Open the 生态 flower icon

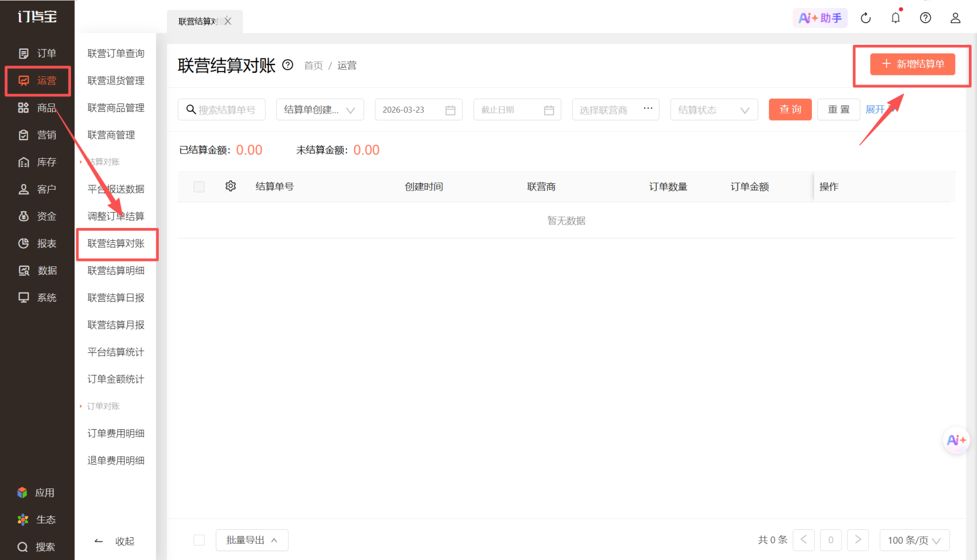[23, 520]
